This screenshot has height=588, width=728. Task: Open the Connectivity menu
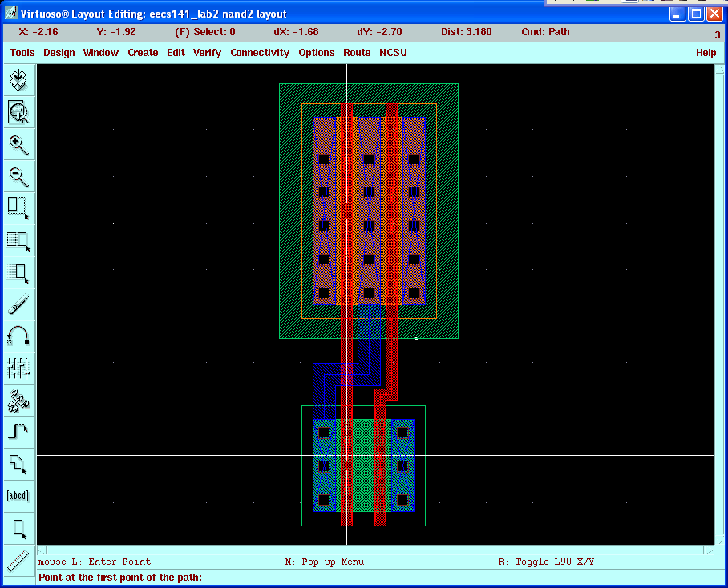point(260,53)
